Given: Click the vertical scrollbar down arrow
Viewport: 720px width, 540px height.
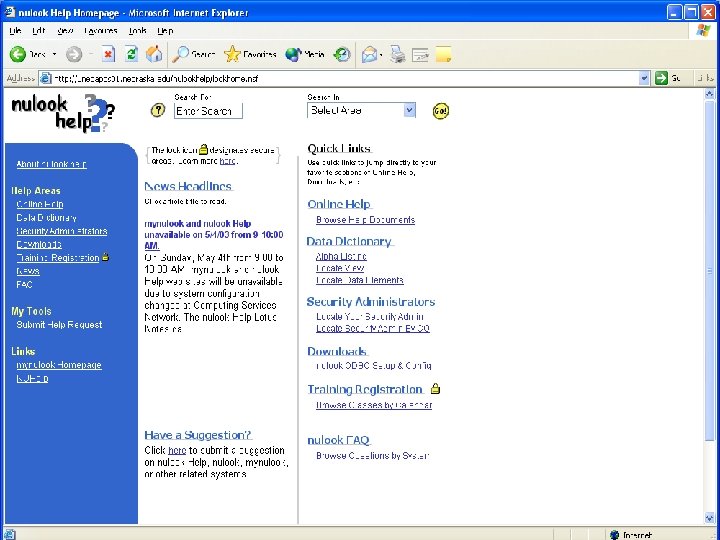Looking at the screenshot, I should [710, 518].
